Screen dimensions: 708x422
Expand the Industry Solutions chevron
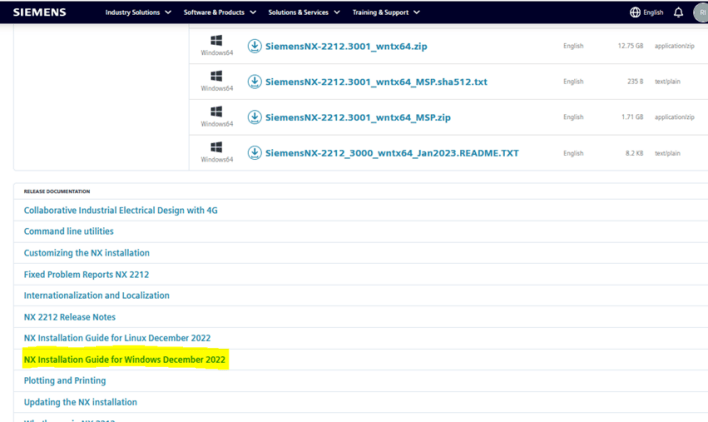[168, 12]
